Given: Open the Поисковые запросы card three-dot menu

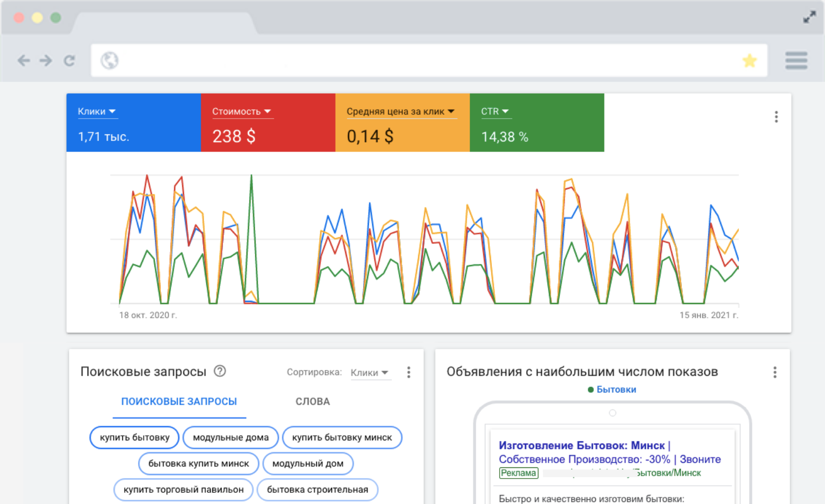Looking at the screenshot, I should pyautogui.click(x=408, y=372).
